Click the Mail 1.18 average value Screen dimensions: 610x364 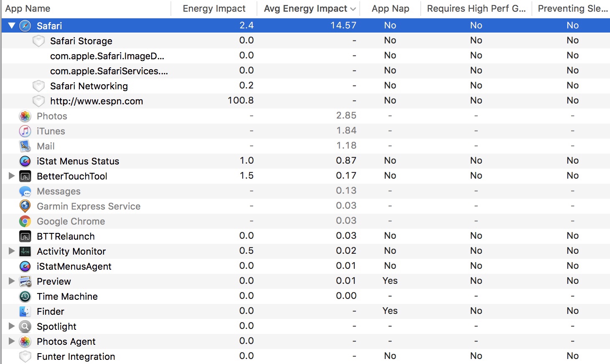coord(346,146)
